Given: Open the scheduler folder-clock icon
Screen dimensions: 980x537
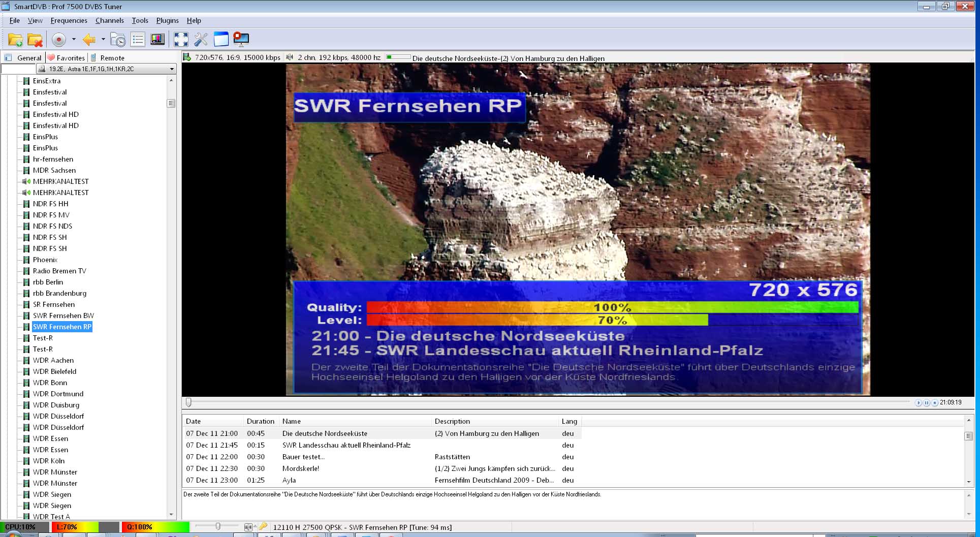Looking at the screenshot, I should pyautogui.click(x=118, y=40).
